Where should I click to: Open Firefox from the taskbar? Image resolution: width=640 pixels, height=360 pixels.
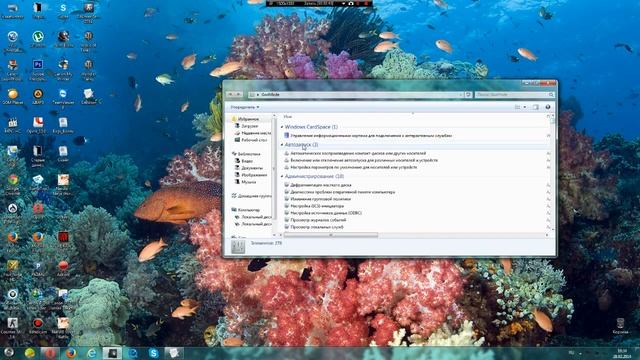(x=71, y=353)
